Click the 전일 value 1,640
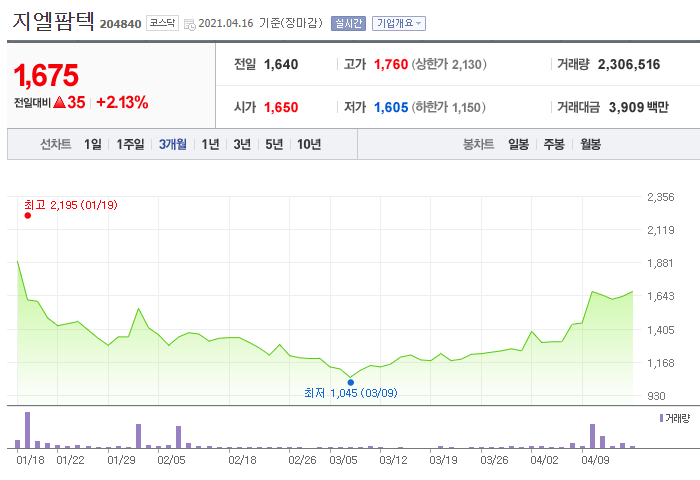Screen dimensions: 700x480 pyautogui.click(x=281, y=64)
